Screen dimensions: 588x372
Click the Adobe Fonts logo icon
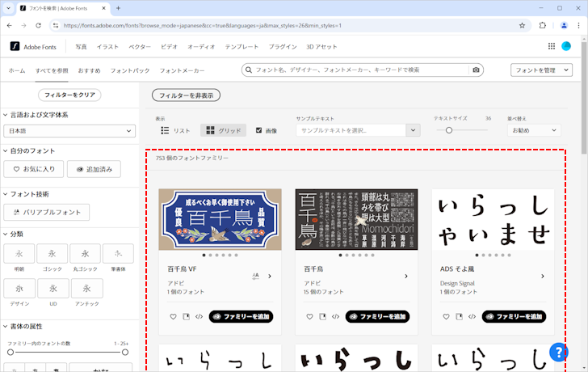(x=15, y=46)
